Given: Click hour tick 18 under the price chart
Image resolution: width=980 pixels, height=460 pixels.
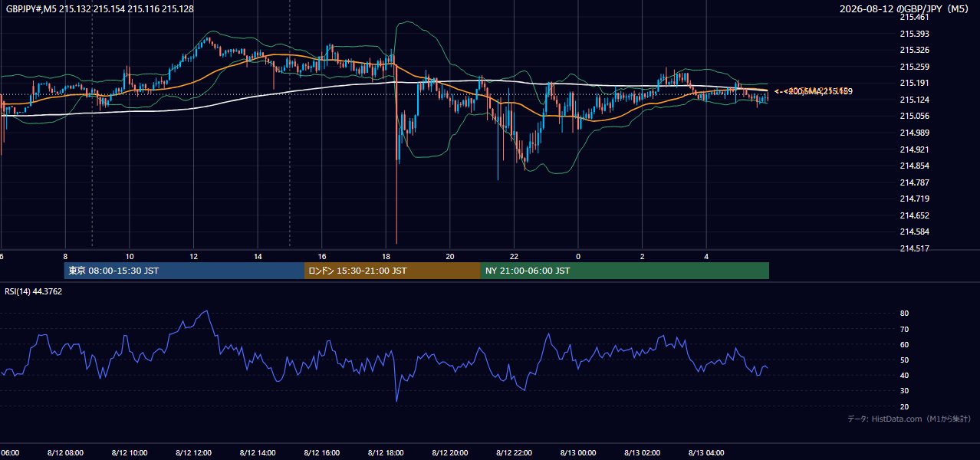Looking at the screenshot, I should (386, 256).
